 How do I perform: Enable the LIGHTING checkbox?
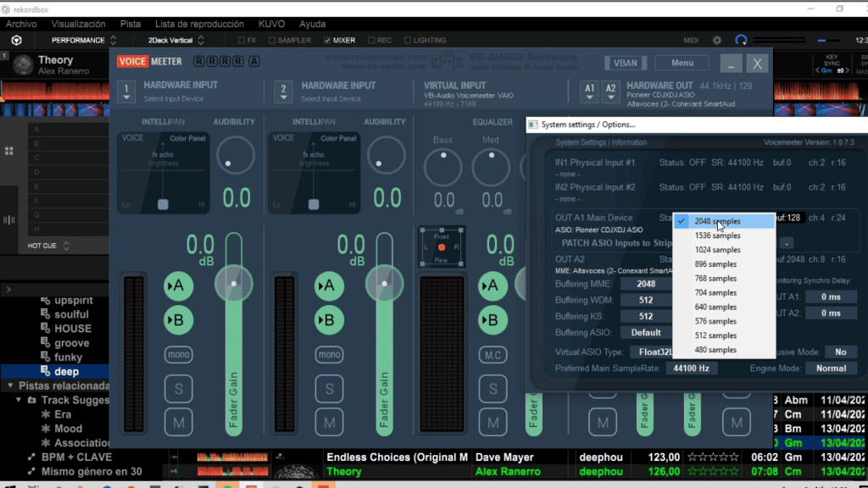pyautogui.click(x=408, y=41)
